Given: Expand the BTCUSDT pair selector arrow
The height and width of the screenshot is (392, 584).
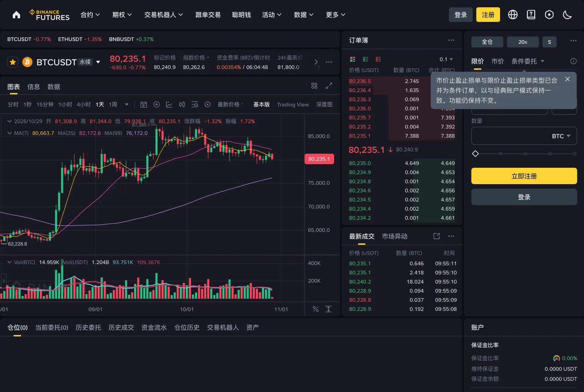Looking at the screenshot, I should click(x=98, y=62).
